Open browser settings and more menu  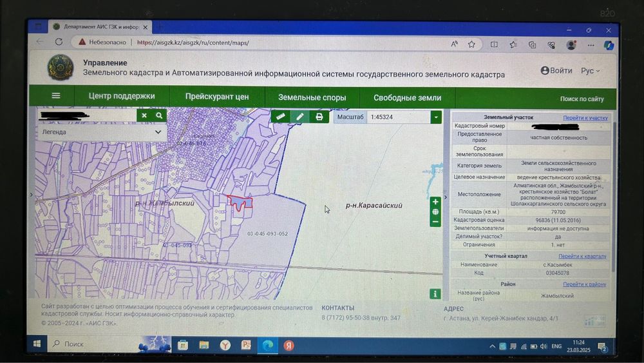pos(591,45)
